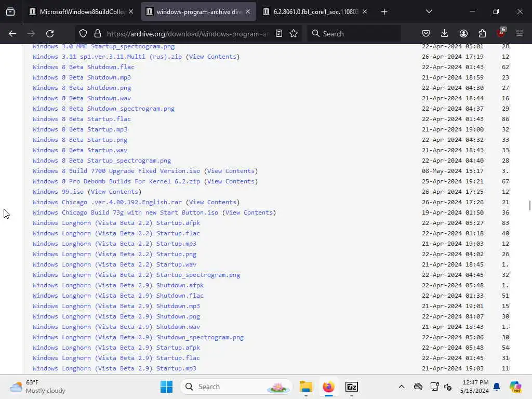Screen dimensions: 532x399
Task: Reload the current page
Action: tap(50, 34)
